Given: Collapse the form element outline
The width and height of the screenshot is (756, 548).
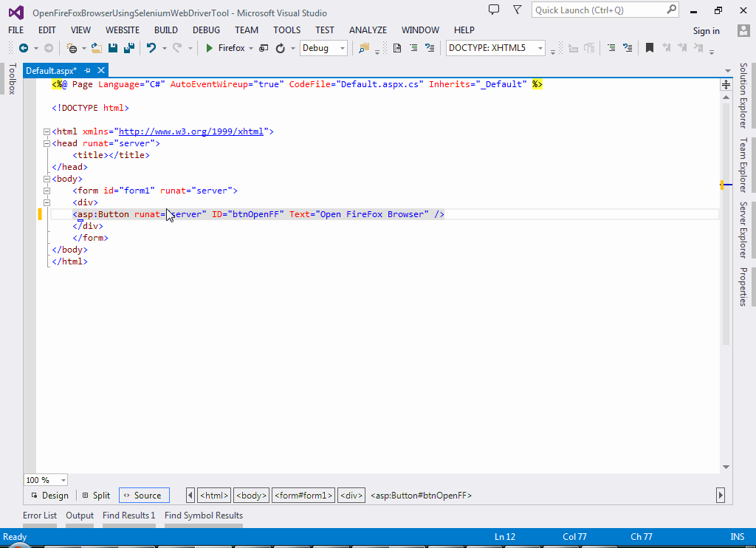Looking at the screenshot, I should coord(47,191).
